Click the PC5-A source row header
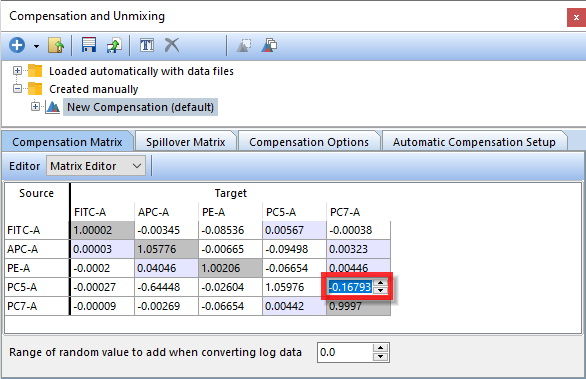The width and height of the screenshot is (586, 379). point(37,287)
